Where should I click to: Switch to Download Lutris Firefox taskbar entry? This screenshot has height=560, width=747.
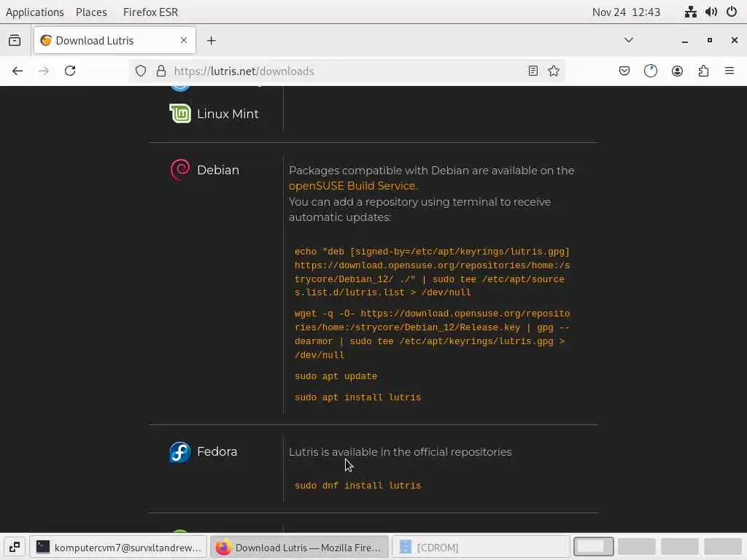[x=300, y=547]
